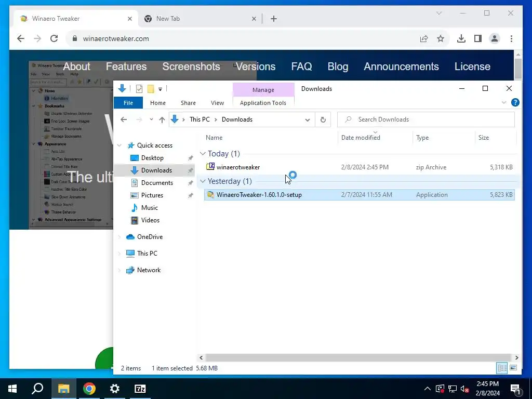Image resolution: width=532 pixels, height=399 pixels.
Task: Click the scroll right arrow of the file list
Action: 516,357
